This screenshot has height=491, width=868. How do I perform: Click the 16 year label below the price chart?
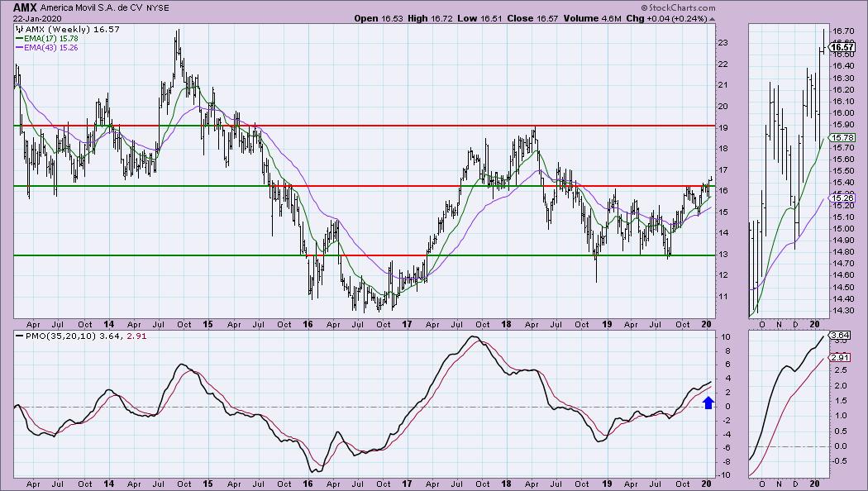point(308,324)
